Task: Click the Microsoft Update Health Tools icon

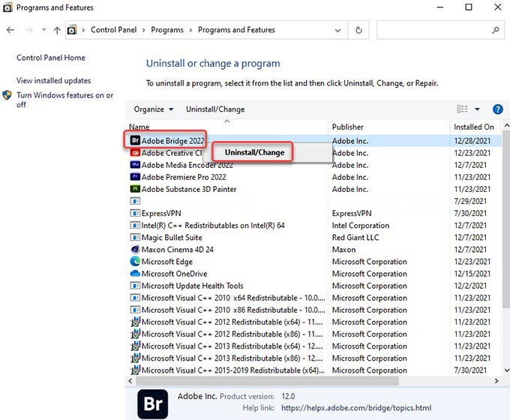Action: tap(135, 286)
